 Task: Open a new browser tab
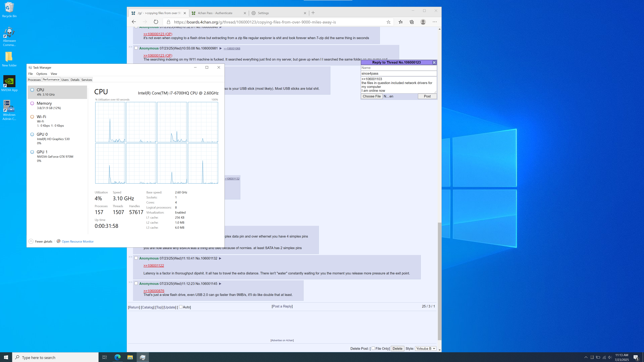tap(313, 13)
